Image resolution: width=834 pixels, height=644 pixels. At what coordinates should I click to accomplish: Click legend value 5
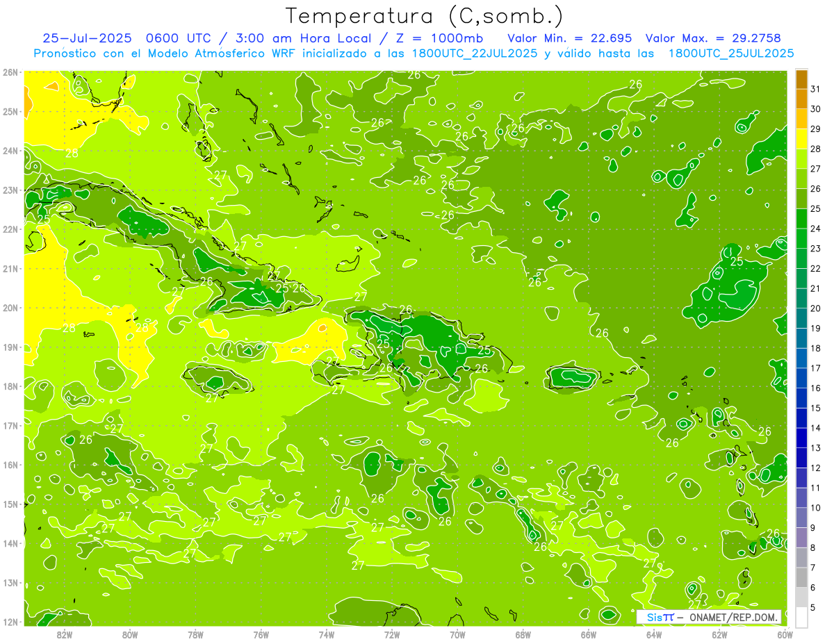[x=813, y=608]
